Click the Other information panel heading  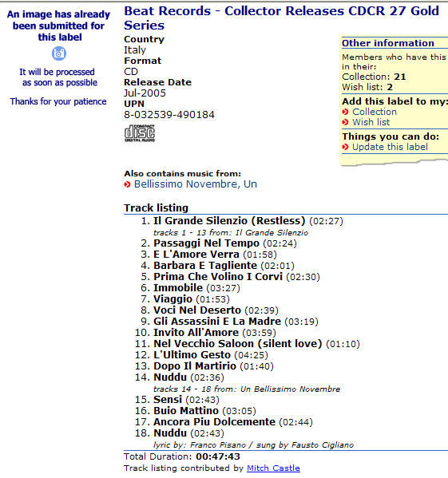(388, 43)
